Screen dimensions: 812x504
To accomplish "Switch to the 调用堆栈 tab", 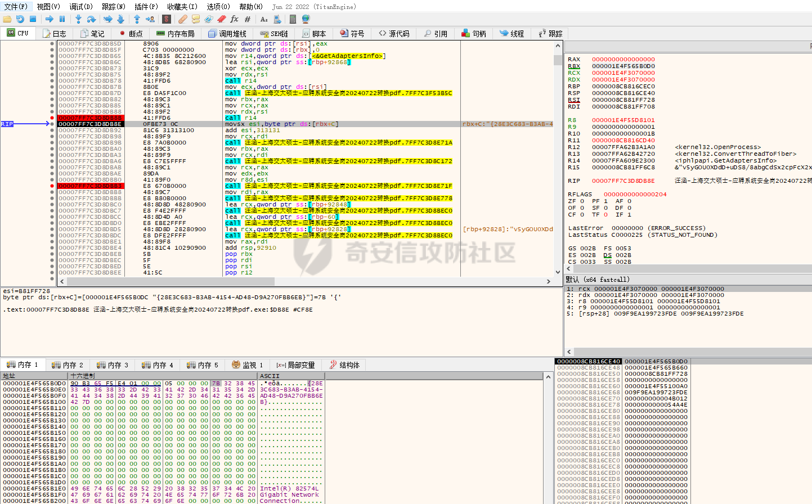I will click(x=227, y=34).
